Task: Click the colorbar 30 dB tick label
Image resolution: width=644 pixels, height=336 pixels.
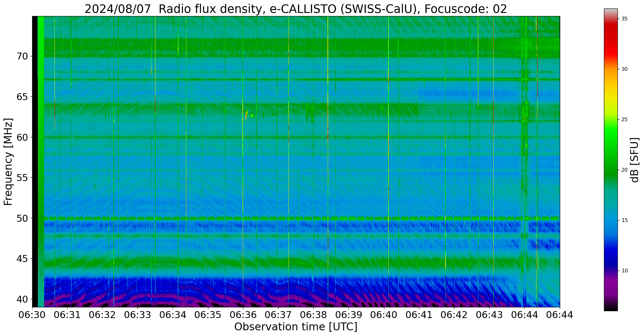Action: [624, 69]
